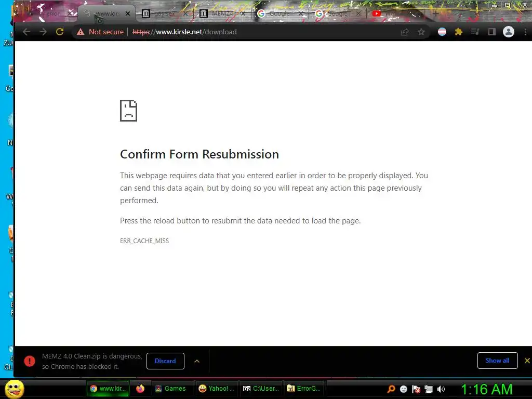Open the Chrome profile avatar
This screenshot has width=532, height=399.
click(508, 32)
